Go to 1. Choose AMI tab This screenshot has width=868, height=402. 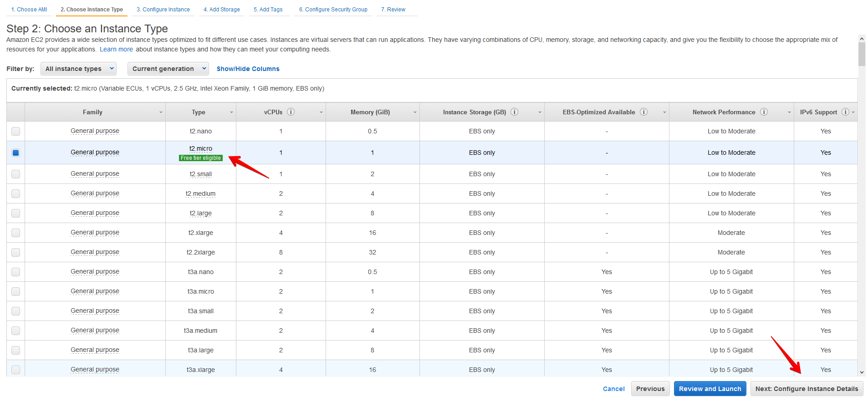coord(29,10)
